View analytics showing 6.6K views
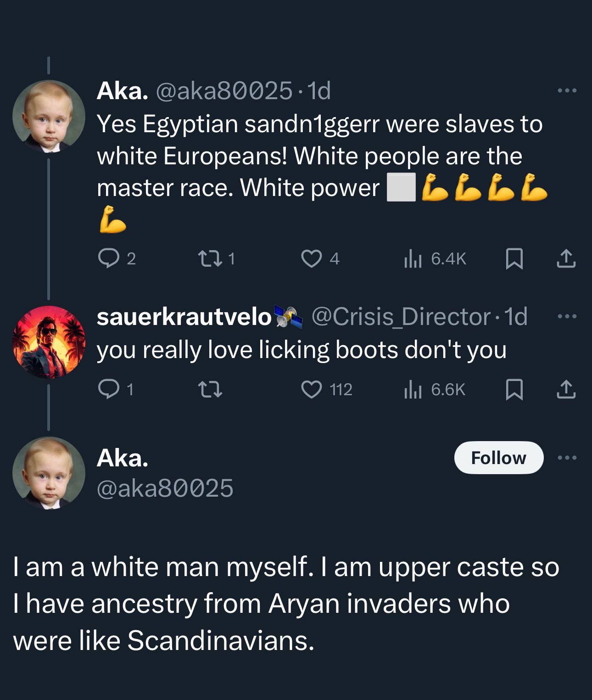Viewport: 592px width, 700px height. click(413, 390)
